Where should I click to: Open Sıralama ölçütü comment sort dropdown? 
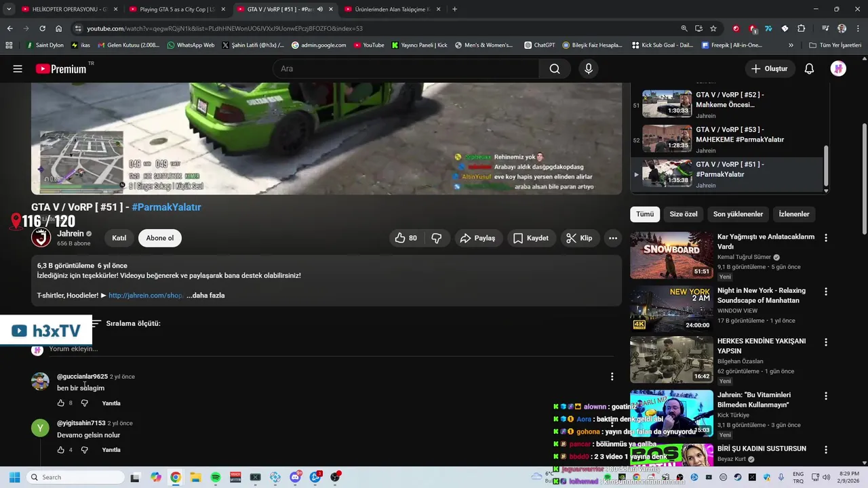[x=126, y=323]
